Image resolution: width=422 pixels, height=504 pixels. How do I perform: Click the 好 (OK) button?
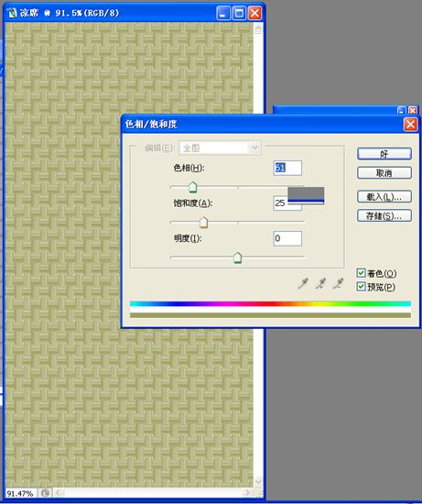384,154
